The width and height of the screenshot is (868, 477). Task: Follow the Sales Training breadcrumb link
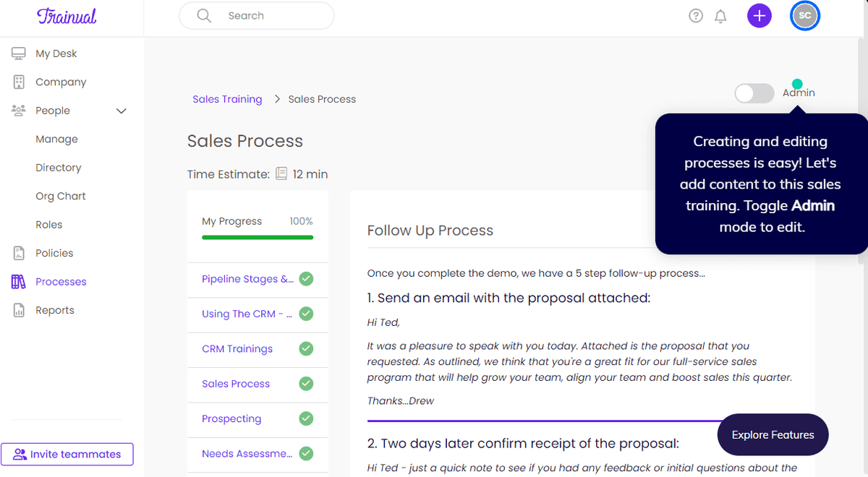click(227, 99)
